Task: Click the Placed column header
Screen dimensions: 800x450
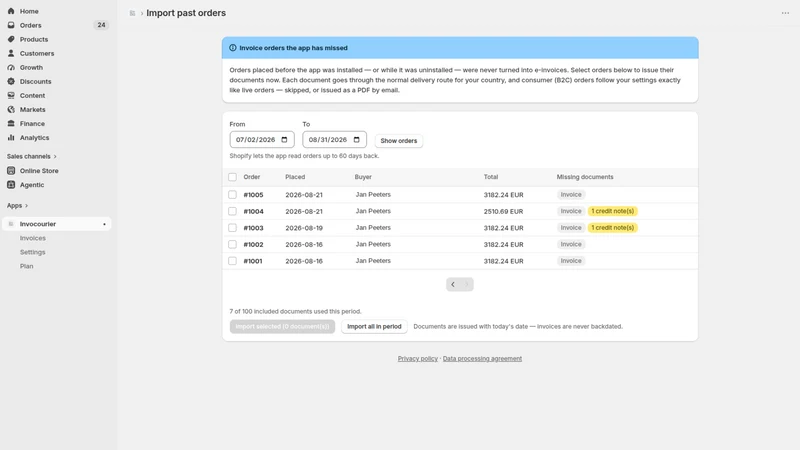Action: (x=295, y=177)
